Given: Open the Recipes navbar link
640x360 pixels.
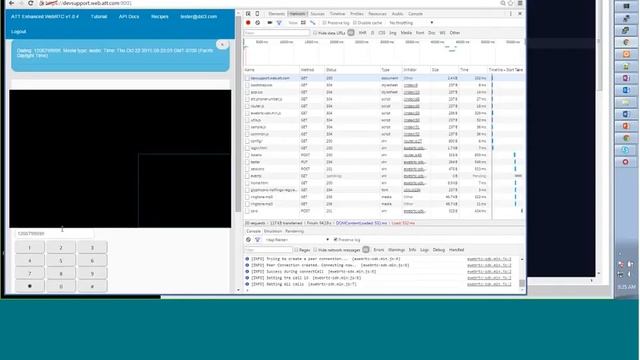Looking at the screenshot, I should pyautogui.click(x=160, y=17).
